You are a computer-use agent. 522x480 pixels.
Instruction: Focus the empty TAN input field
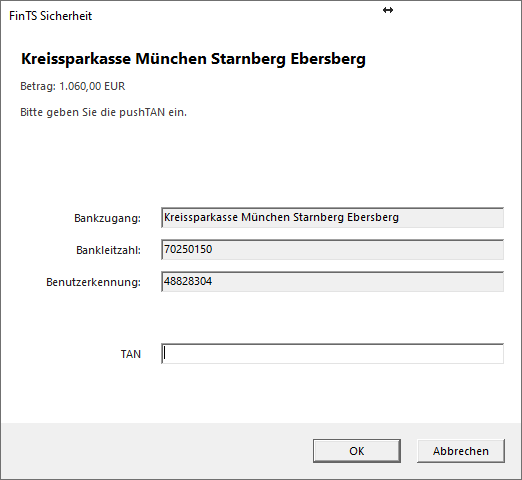pos(332,354)
